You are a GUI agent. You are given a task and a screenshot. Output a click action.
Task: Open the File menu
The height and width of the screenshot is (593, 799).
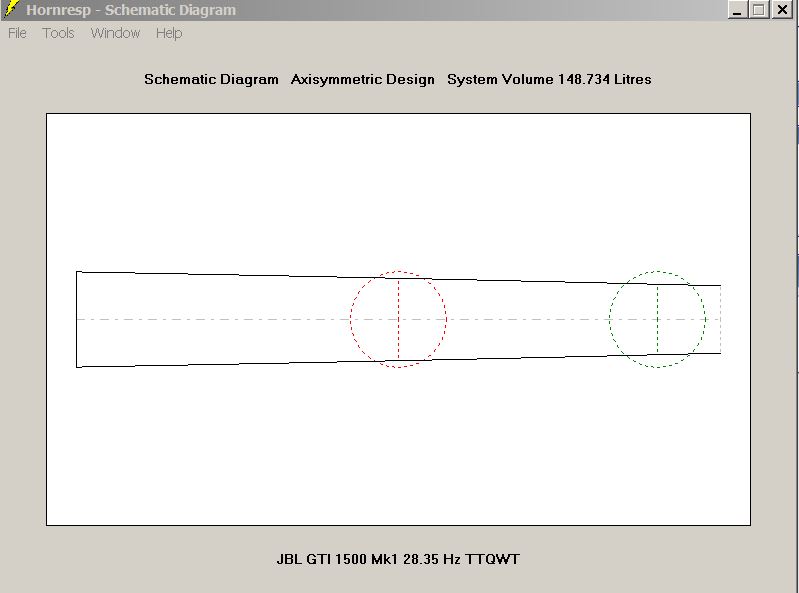click(17, 33)
